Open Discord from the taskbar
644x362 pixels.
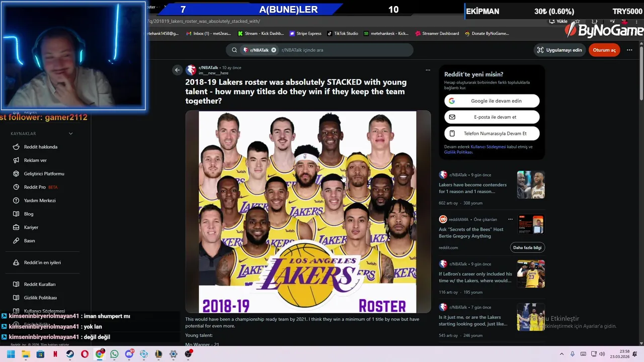tap(129, 354)
